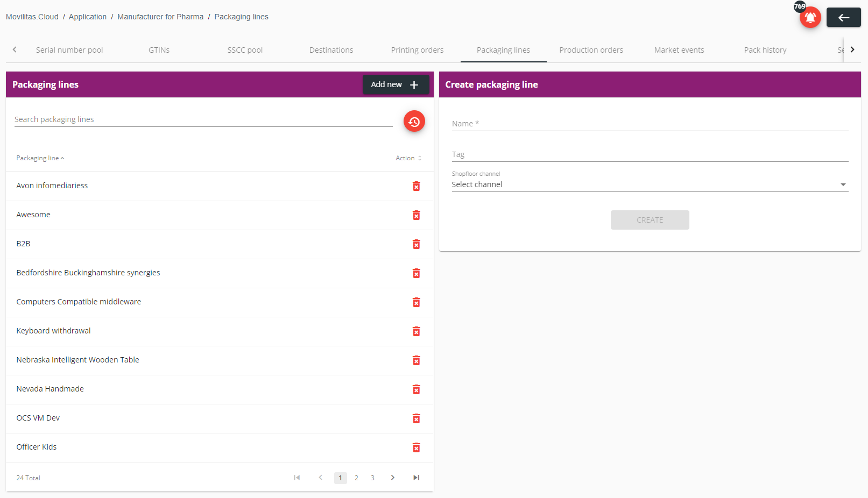
Task: Go to page 3 of packaging lines
Action: click(x=372, y=478)
